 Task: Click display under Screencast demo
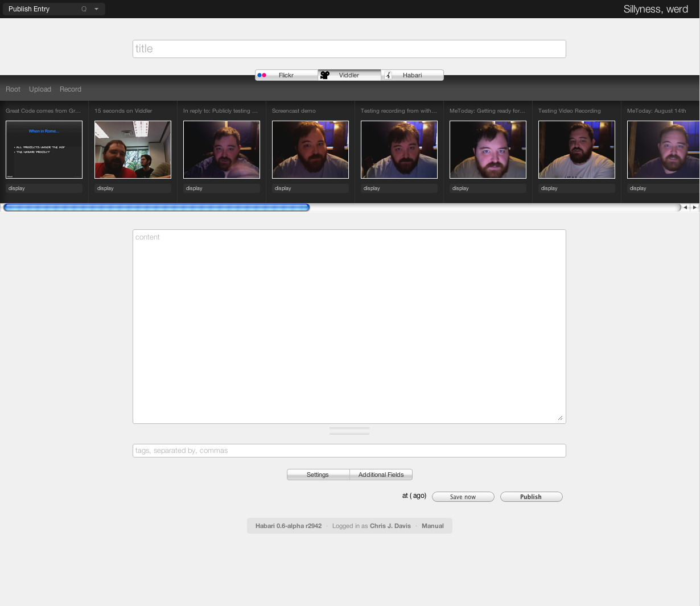[310, 188]
